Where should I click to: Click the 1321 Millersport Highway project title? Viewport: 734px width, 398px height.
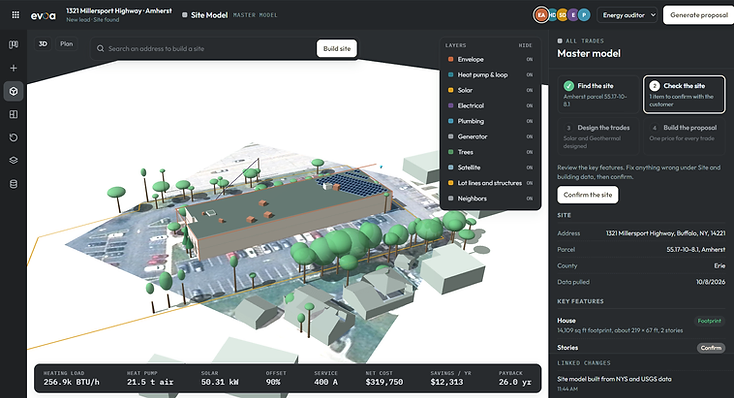click(119, 11)
